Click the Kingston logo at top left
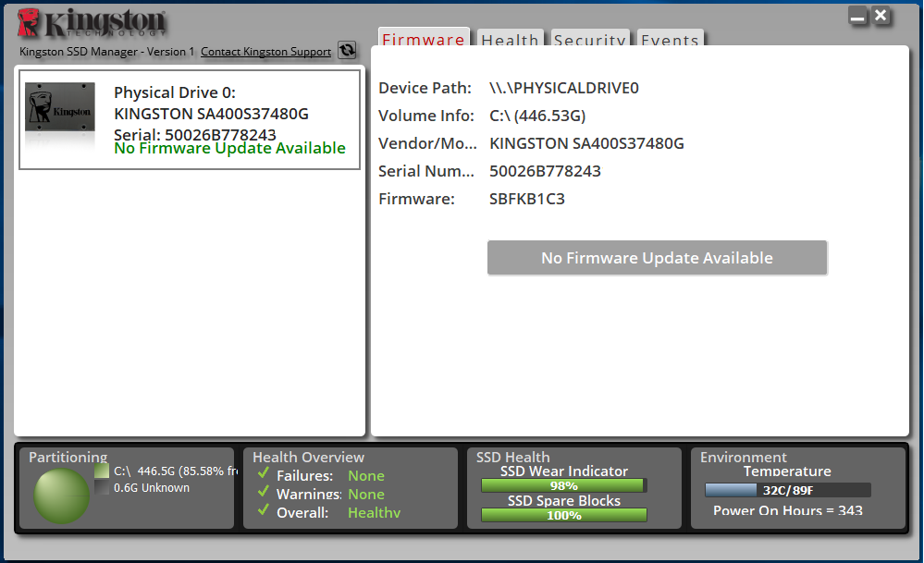This screenshot has height=563, width=924. 92,23
